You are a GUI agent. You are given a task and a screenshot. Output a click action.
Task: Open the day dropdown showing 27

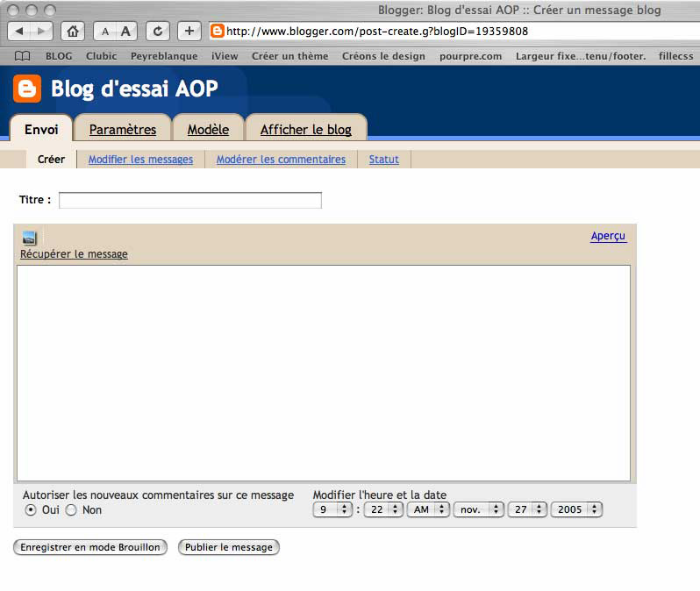point(527,509)
